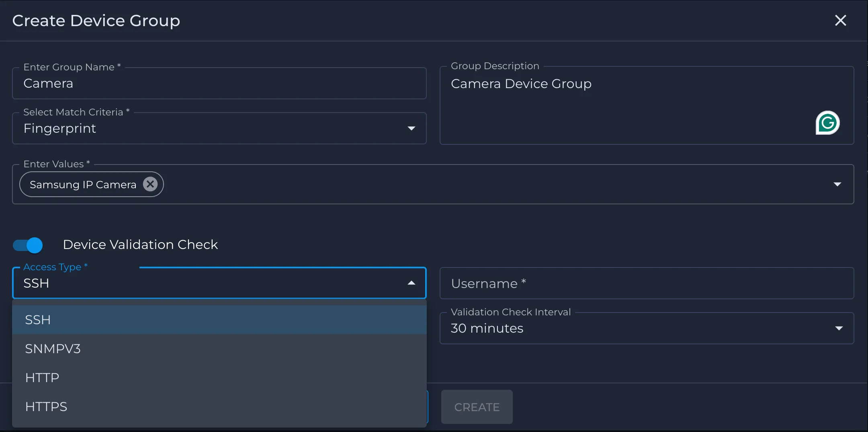Select SSH from the access type list
The height and width of the screenshot is (432, 868).
[219, 320]
